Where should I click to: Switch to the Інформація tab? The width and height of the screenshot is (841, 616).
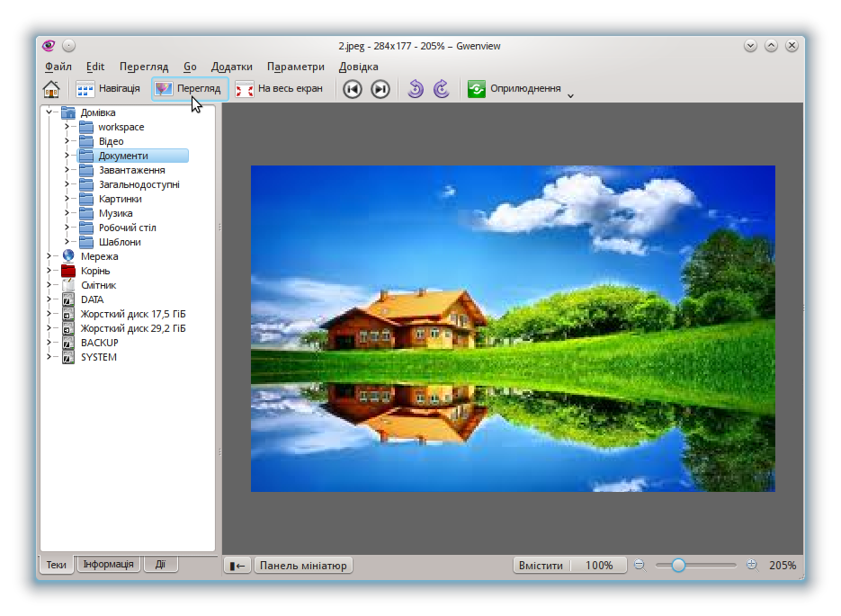(x=108, y=565)
